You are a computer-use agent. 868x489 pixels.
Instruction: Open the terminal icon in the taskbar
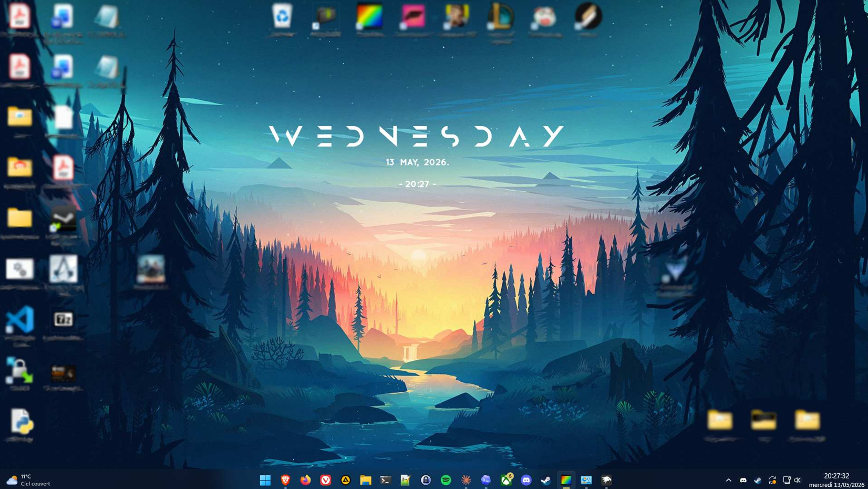click(386, 480)
